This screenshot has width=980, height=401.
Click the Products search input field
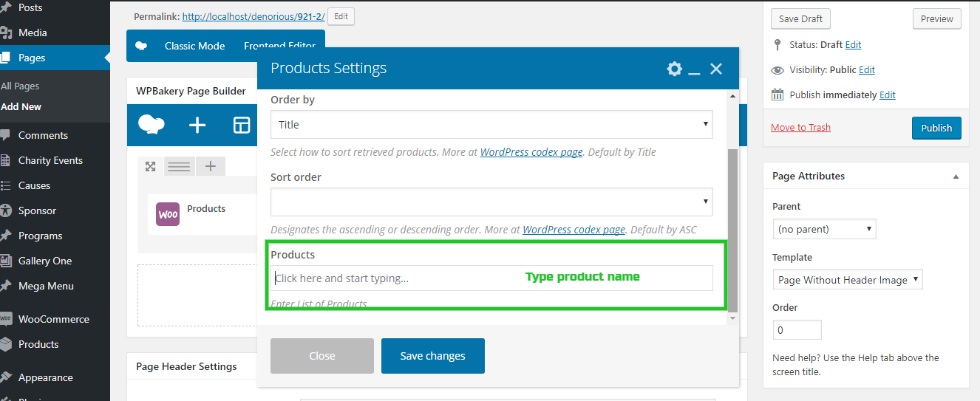pyautogui.click(x=491, y=278)
